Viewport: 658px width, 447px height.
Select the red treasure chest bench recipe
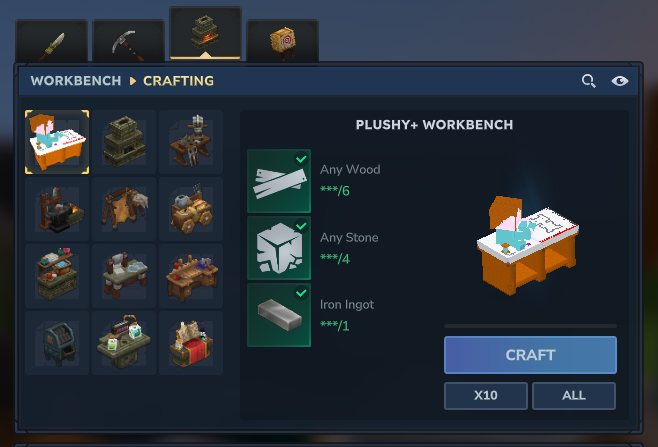[x=191, y=343]
